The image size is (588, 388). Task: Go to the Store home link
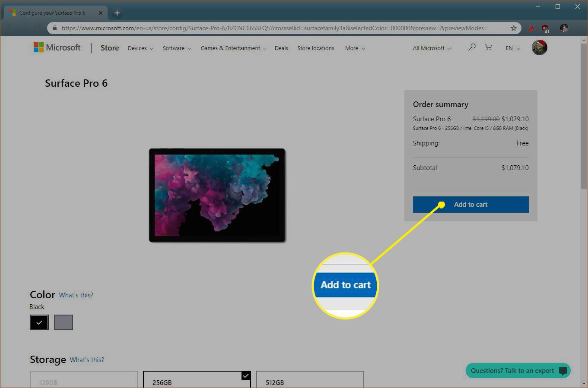pyautogui.click(x=110, y=48)
